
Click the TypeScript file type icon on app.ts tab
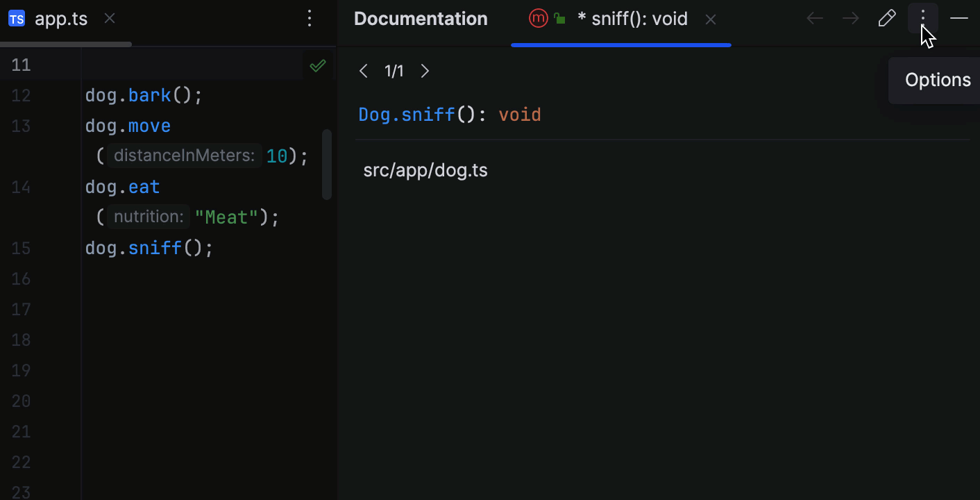(x=16, y=19)
